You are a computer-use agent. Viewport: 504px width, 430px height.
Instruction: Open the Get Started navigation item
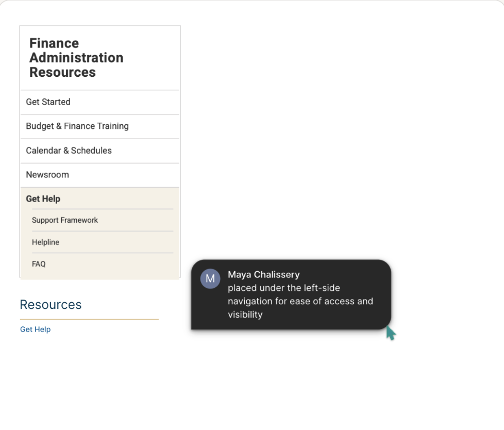pos(99,102)
